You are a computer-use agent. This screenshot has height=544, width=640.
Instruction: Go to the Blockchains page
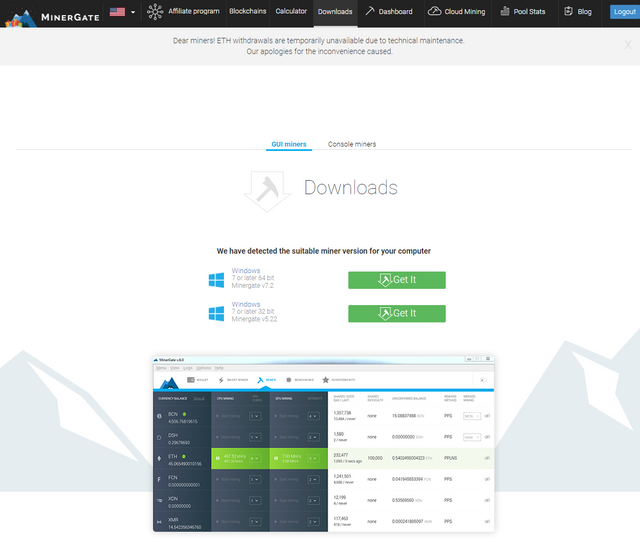pyautogui.click(x=247, y=11)
